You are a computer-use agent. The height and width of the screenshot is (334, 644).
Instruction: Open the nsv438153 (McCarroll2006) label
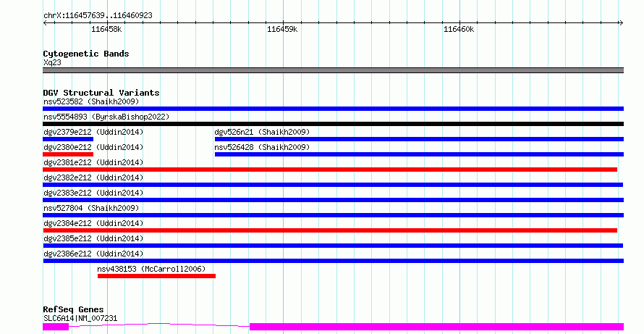coord(151,269)
